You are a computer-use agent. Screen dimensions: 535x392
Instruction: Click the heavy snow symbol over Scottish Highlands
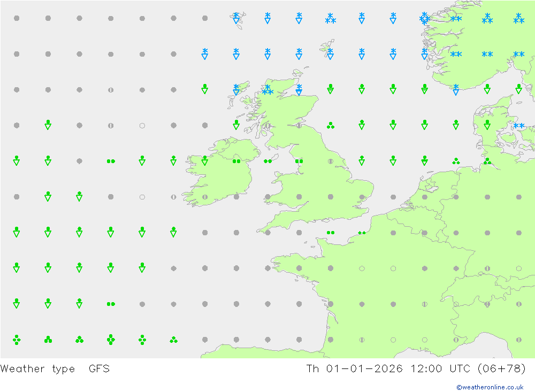[267, 90]
